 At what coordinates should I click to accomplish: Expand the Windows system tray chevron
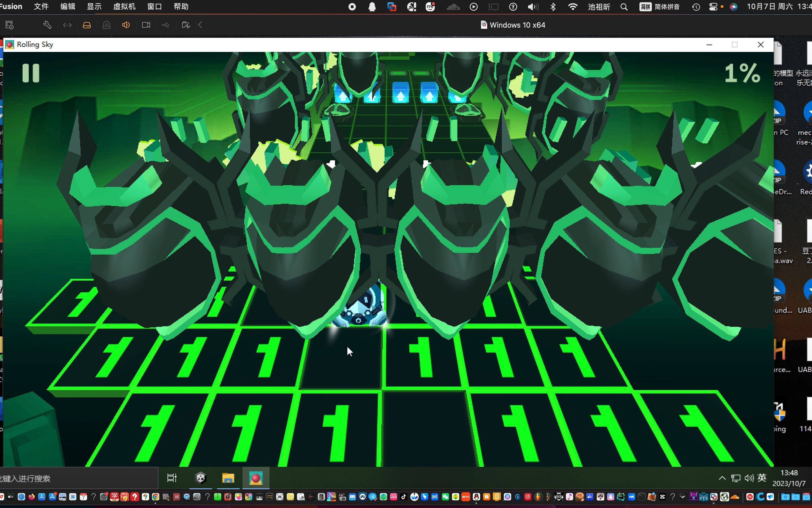tap(722, 478)
